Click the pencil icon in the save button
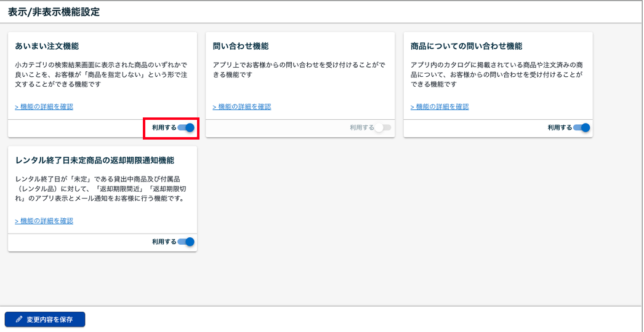644x332 pixels. 19,320
